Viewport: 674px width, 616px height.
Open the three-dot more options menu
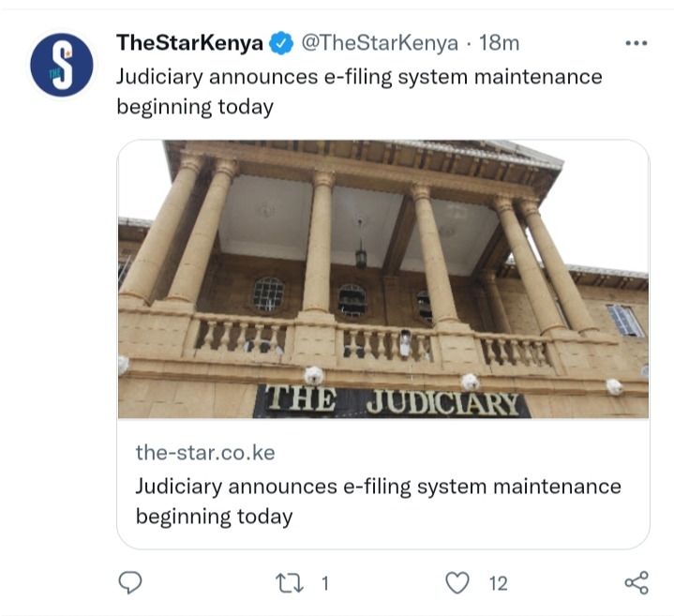(x=637, y=43)
